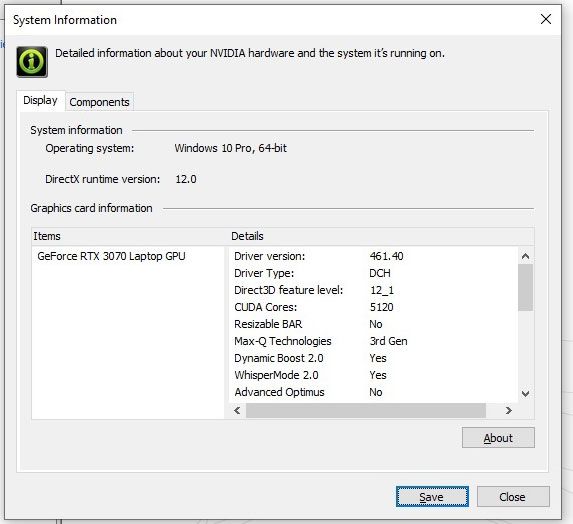573x524 pixels.
Task: Click the DirectX runtime version label
Action: (103, 179)
